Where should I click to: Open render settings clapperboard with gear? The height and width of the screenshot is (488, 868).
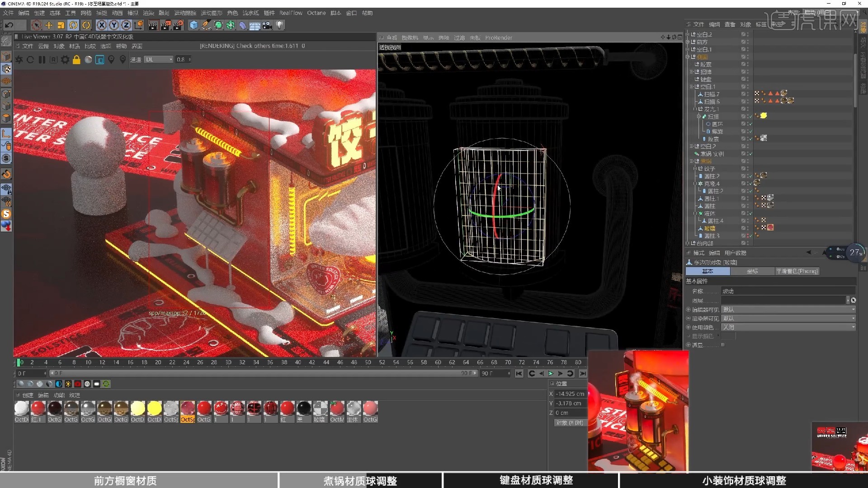coord(178,25)
